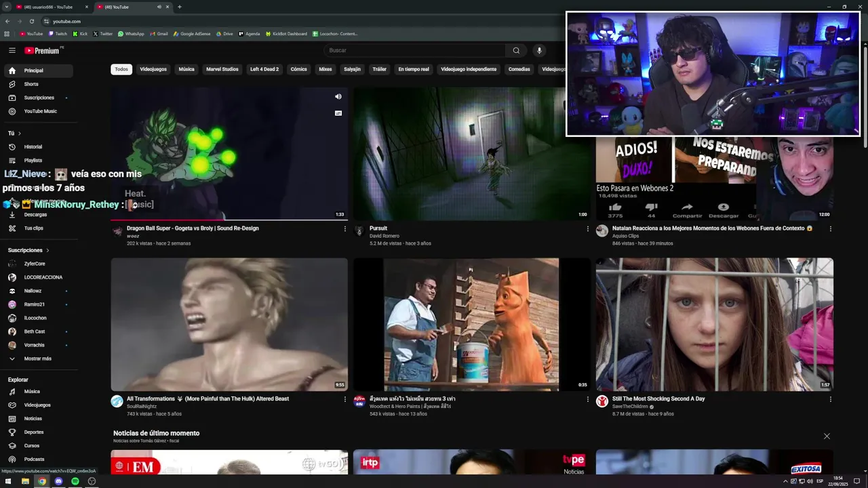Viewport: 868px width, 488px height.
Task: Start voice search with microphone icon
Action: tap(539, 50)
